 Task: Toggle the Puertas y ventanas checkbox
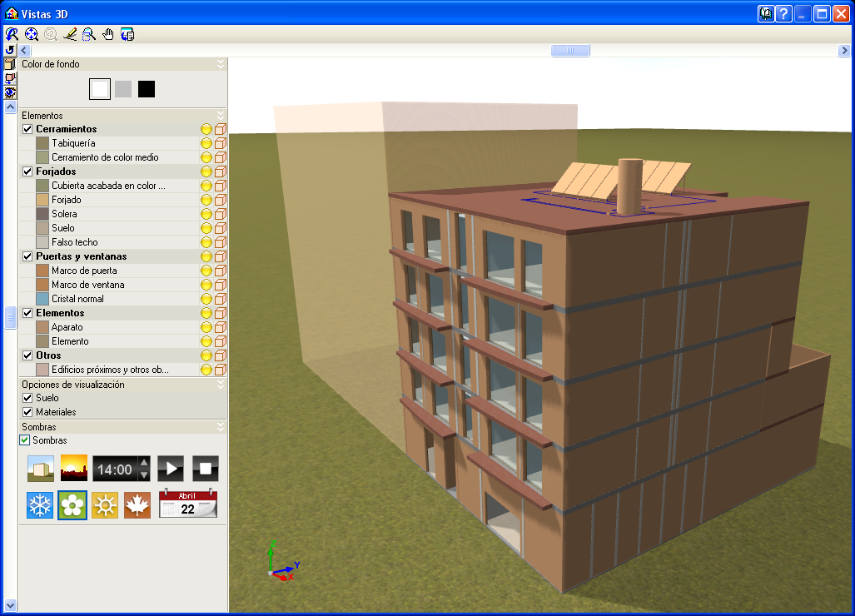click(x=27, y=256)
